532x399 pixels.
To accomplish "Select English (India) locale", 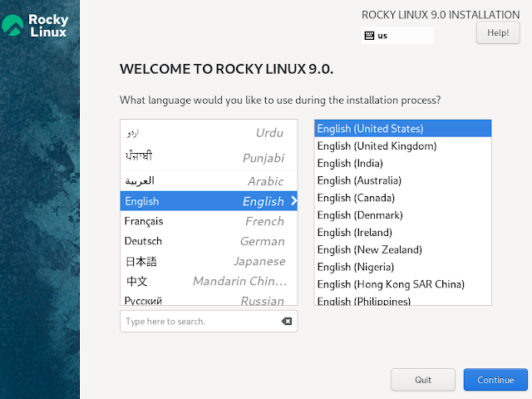I will pos(402,163).
